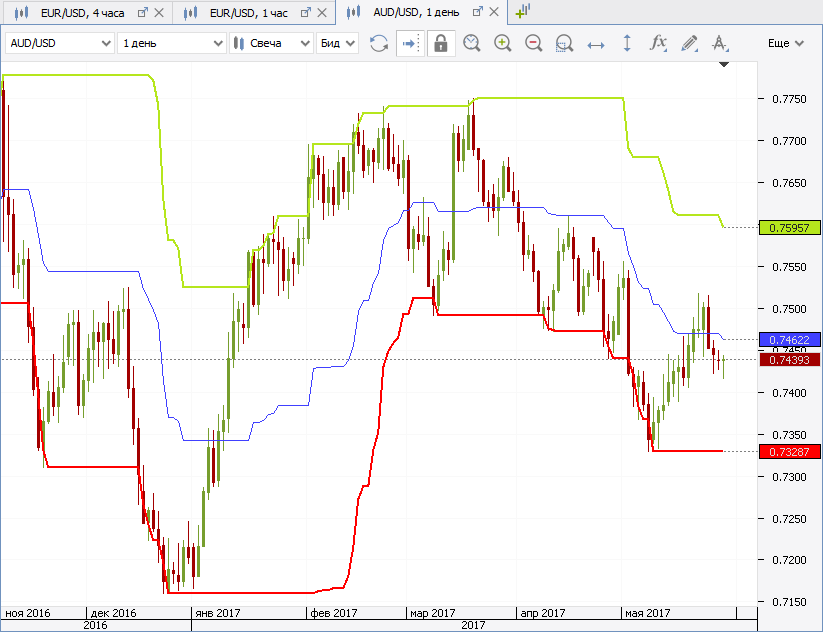Image resolution: width=823 pixels, height=632 pixels.
Task: Click the refresh chart icon
Action: point(379,43)
